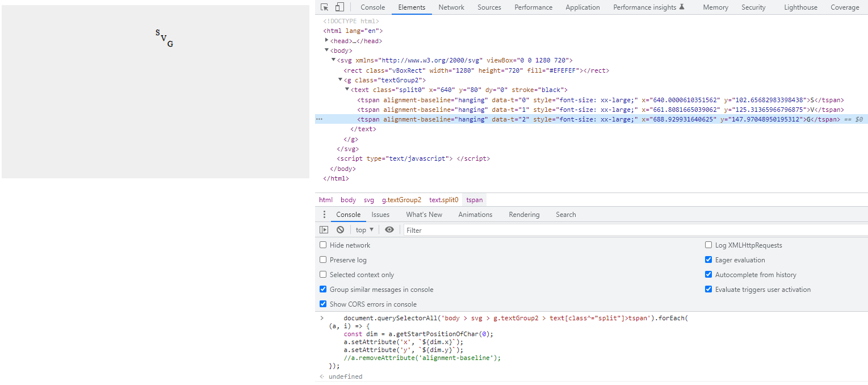The image size is (868, 385).
Task: Click the letter S in the SVG preview
Action: click(x=158, y=33)
